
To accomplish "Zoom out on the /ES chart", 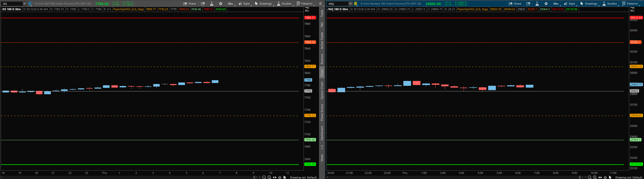I will [264, 177].
